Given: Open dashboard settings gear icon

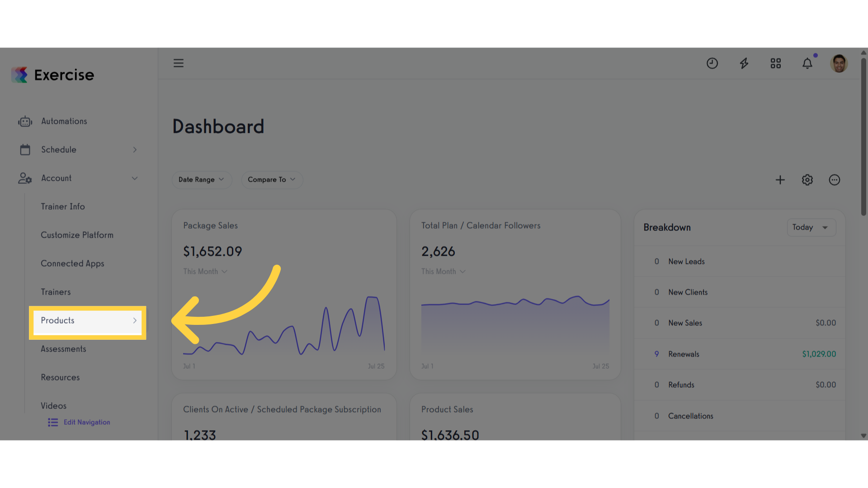Looking at the screenshot, I should (807, 180).
